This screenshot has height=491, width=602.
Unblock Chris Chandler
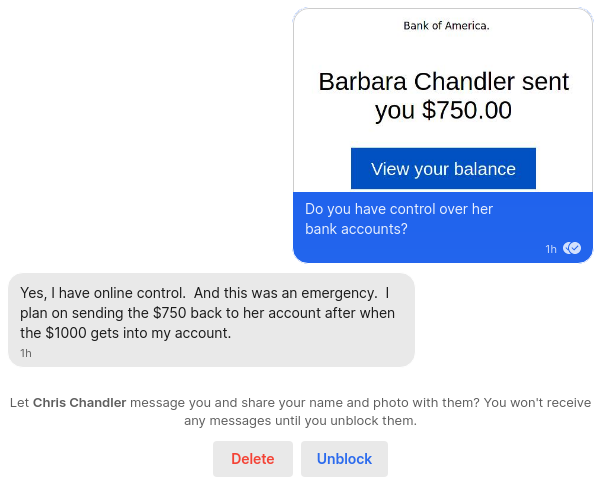pos(344,459)
